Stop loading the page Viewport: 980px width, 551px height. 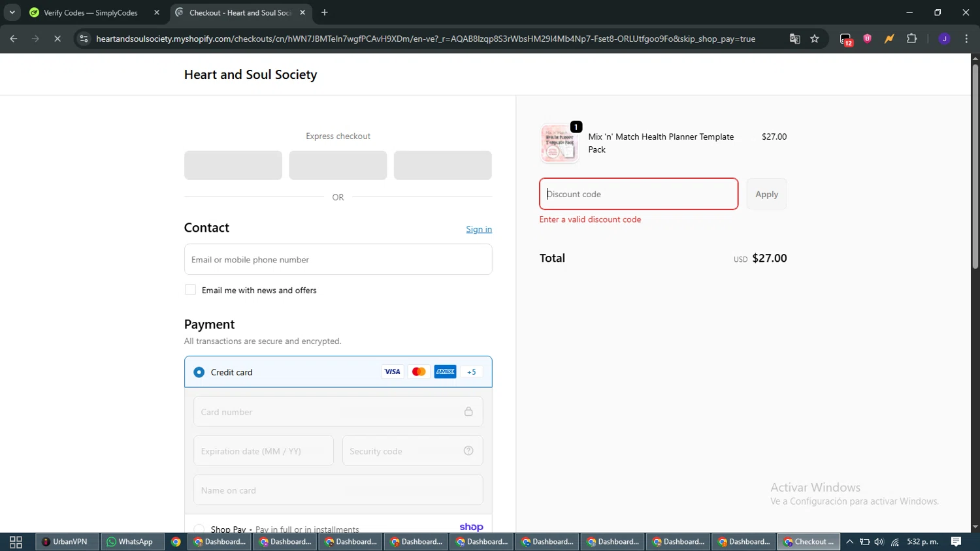[x=57, y=39]
